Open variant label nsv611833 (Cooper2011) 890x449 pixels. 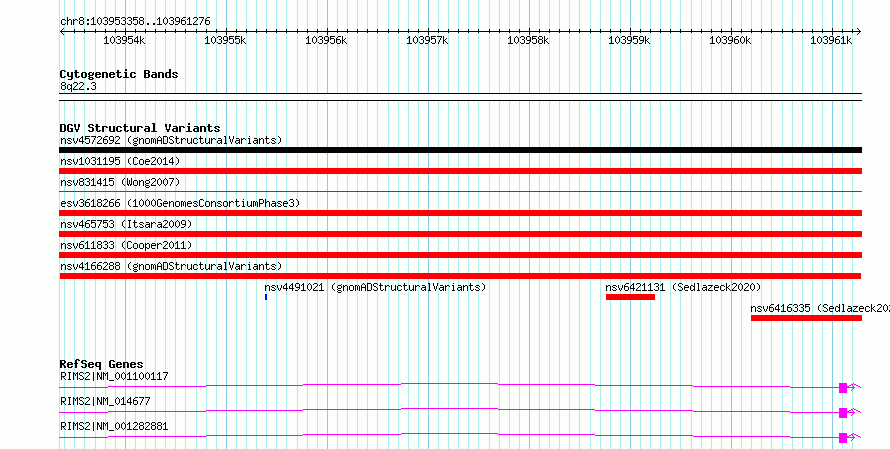126,245
